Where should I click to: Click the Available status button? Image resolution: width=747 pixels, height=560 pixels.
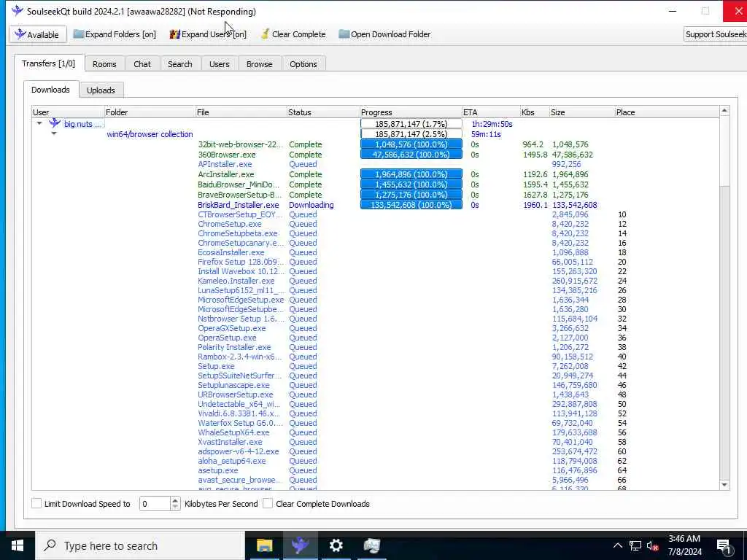tap(37, 34)
